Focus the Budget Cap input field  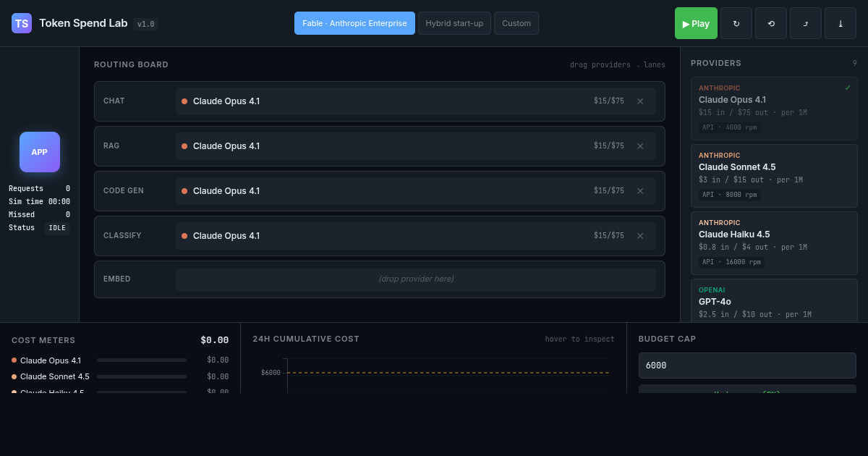pos(747,366)
